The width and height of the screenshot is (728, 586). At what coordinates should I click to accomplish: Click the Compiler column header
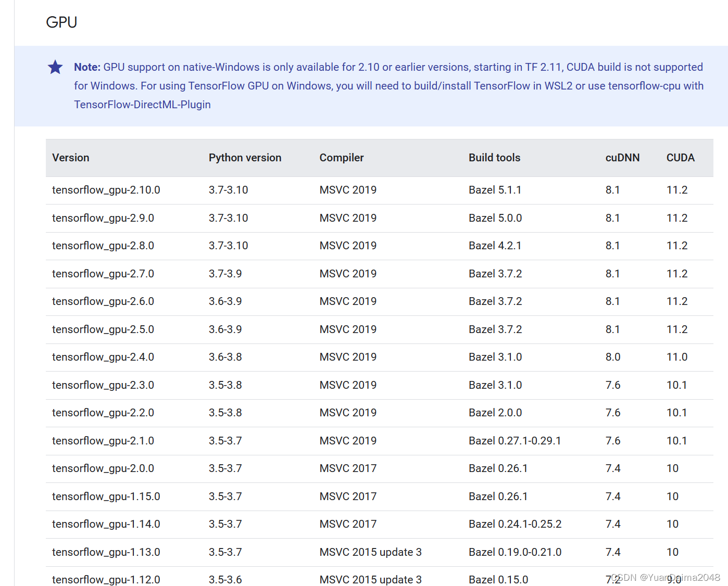pyautogui.click(x=342, y=158)
